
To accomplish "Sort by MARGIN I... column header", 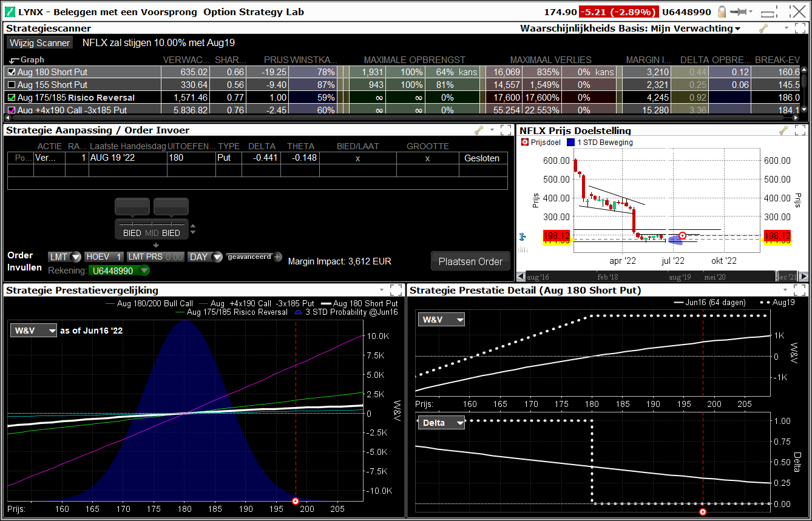I will pos(649,60).
